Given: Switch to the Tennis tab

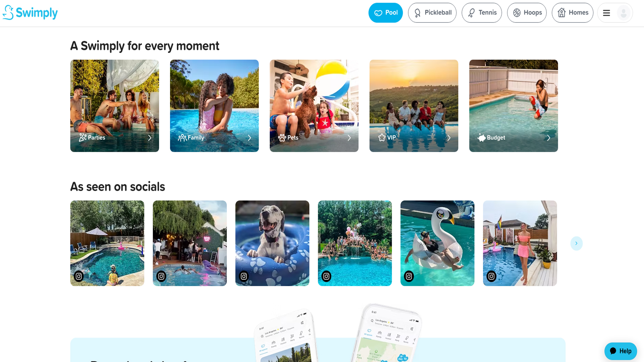Looking at the screenshot, I should click(482, 13).
